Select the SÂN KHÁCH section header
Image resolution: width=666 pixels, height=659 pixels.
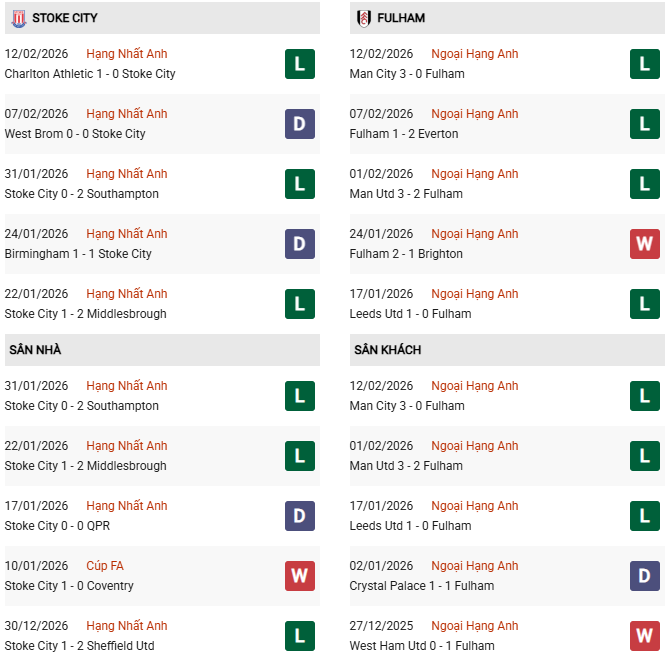(387, 350)
